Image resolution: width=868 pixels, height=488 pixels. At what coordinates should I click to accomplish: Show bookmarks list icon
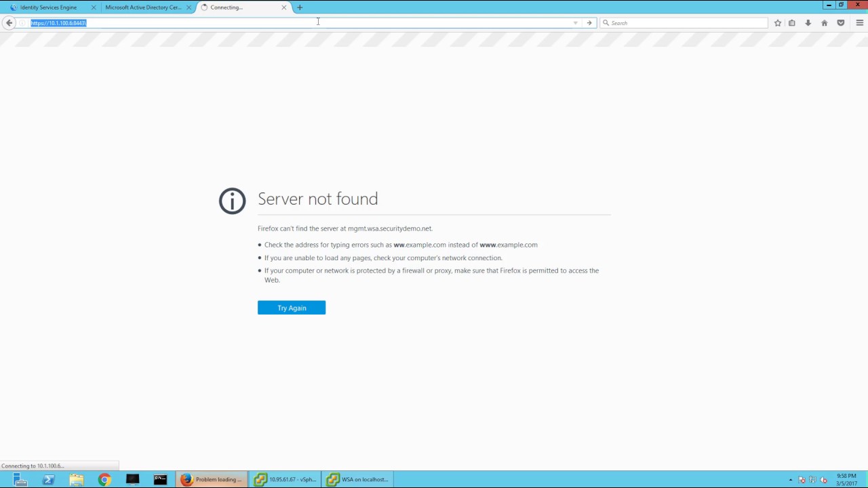tap(792, 23)
